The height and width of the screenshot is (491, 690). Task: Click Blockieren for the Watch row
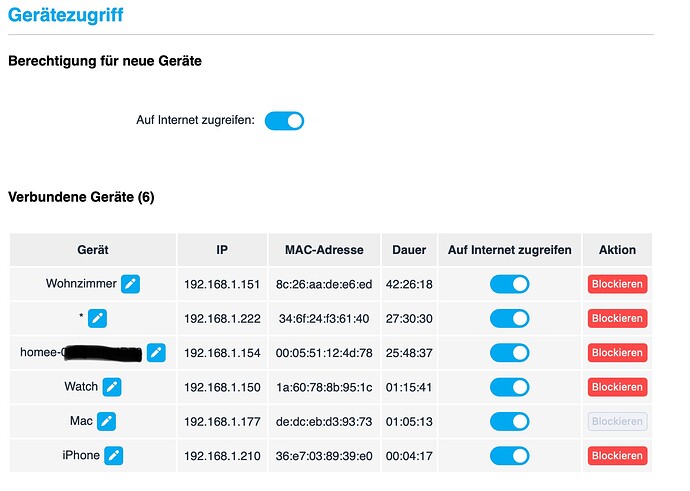[x=617, y=387]
